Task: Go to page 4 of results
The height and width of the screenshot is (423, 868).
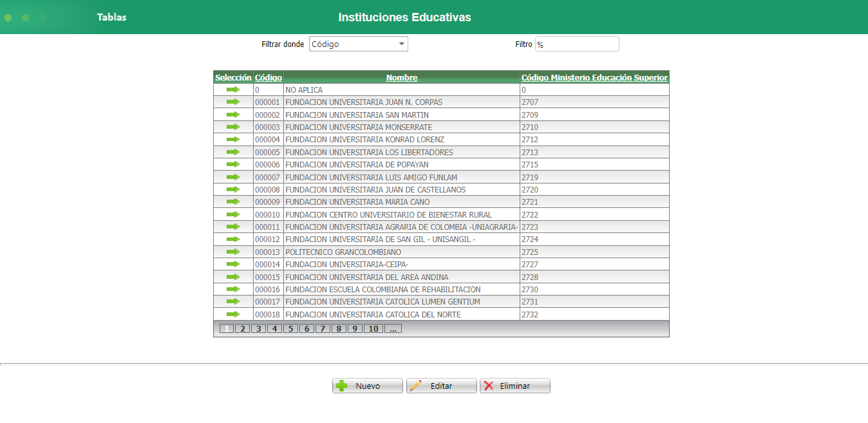Action: [274, 328]
